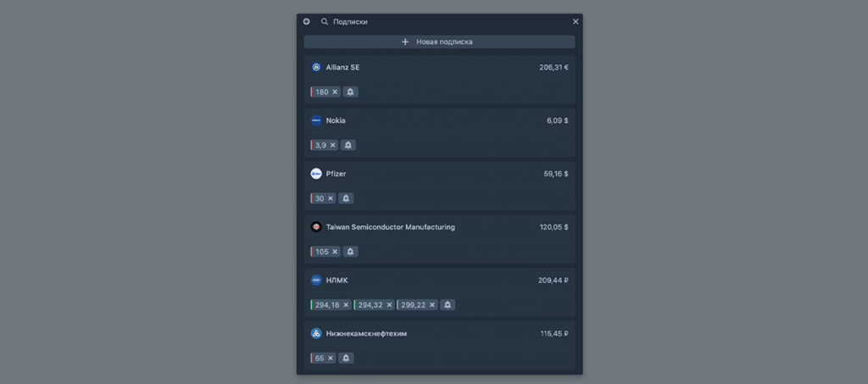Click the 3,9 alert value
Image resolution: width=868 pixels, height=384 pixels.
[x=321, y=145]
